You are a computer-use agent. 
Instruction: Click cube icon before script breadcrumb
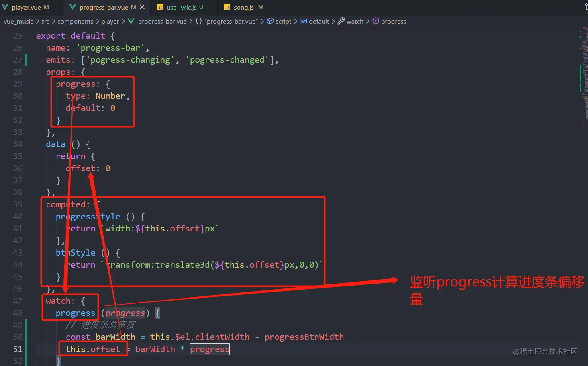[x=270, y=21]
